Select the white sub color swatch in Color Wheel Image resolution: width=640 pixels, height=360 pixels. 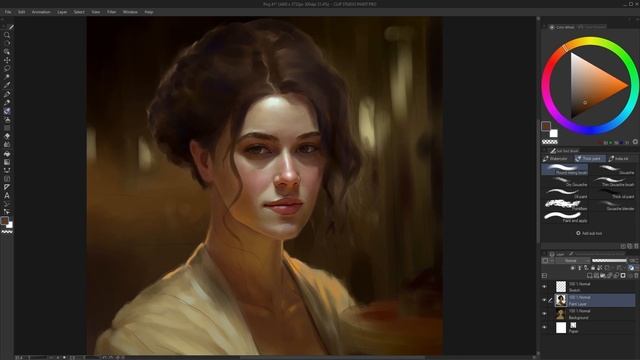point(554,133)
